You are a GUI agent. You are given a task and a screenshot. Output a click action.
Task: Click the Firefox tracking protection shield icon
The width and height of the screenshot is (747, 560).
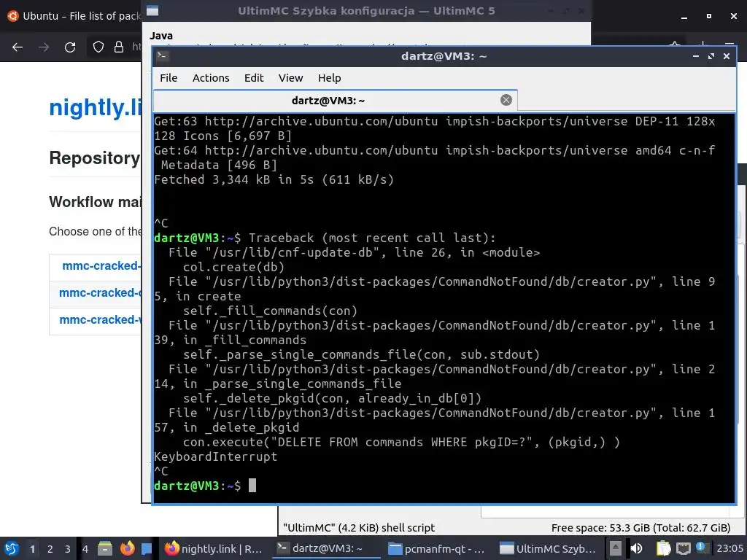point(98,47)
